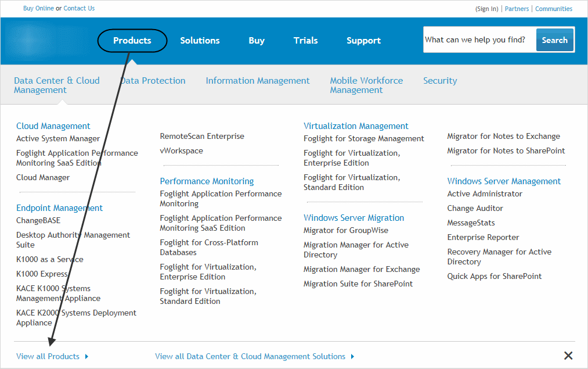
Task: Click the Buy Online link
Action: 38,8
